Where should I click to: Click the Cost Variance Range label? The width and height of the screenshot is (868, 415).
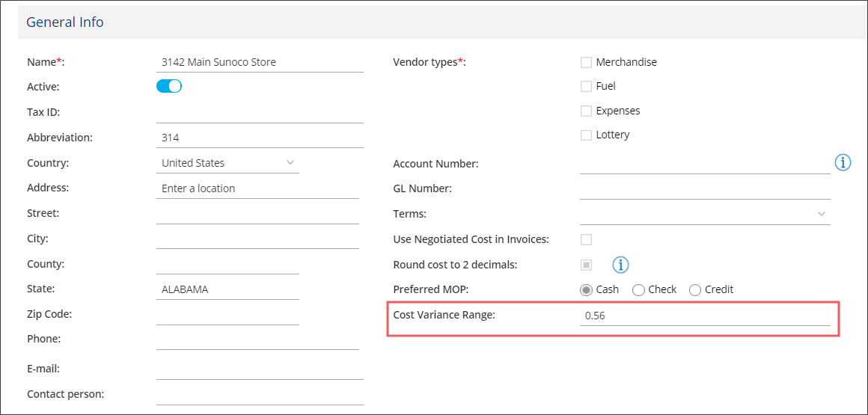coord(444,315)
